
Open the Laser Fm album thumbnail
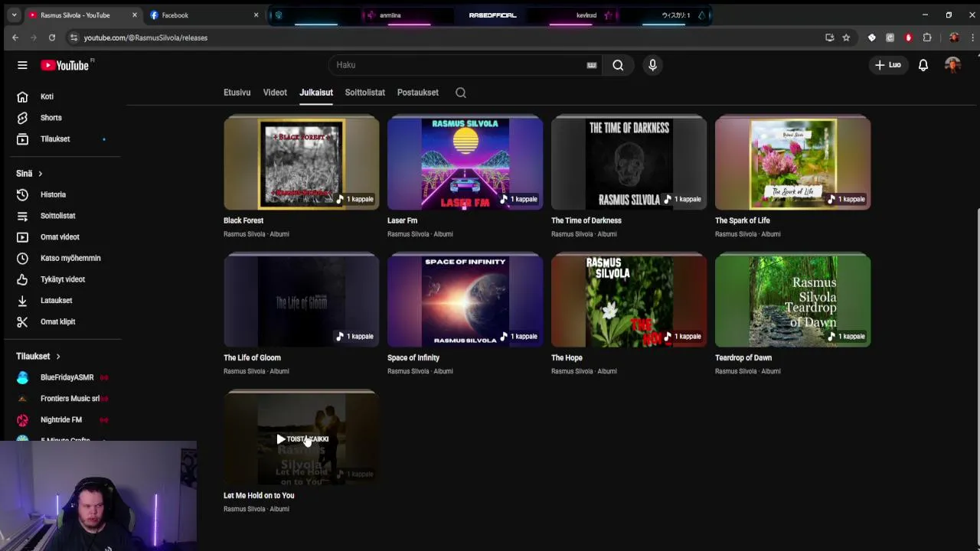(x=465, y=163)
